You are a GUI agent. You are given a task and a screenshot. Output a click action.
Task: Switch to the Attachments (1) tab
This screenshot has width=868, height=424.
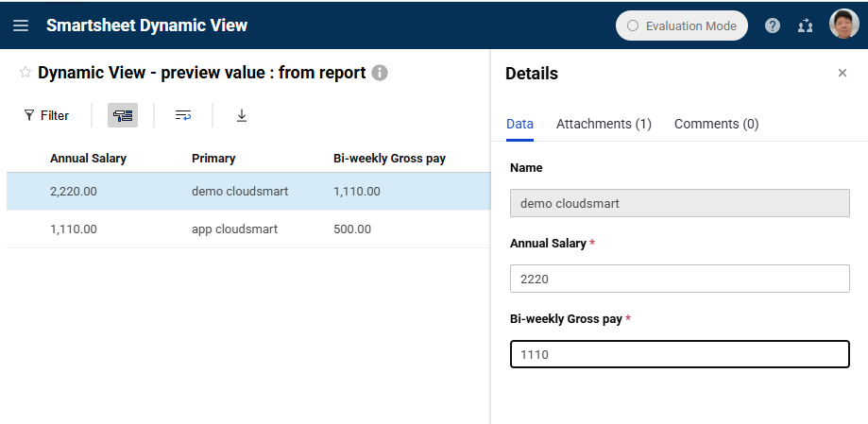(x=604, y=124)
